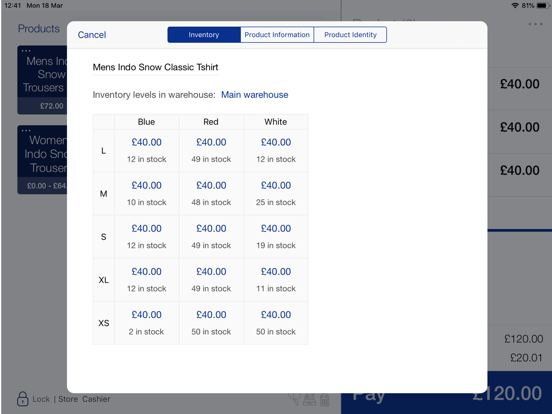Screen dimensions: 552x414
Task: Tap the 12:41 clock in the status bar
Action: point(13,5)
